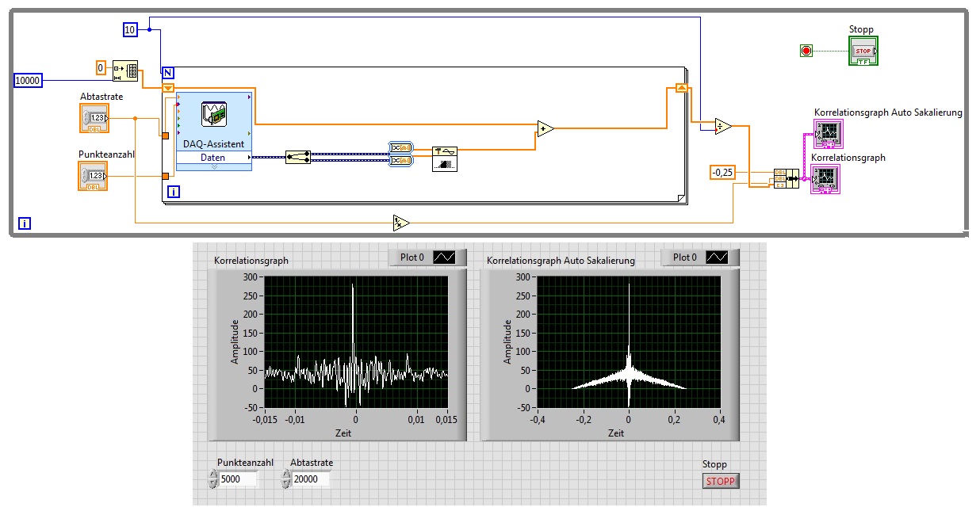This screenshot has height=511, width=980.
Task: Expand the DAQ-Assistent terminals with double chevron
Action: [214, 167]
